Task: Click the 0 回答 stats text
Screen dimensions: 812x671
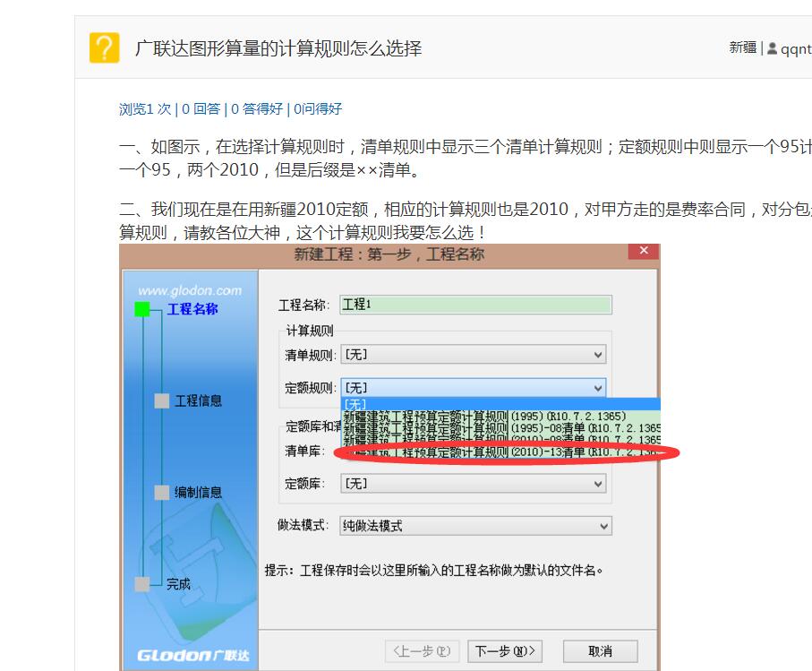Action: 201,108
